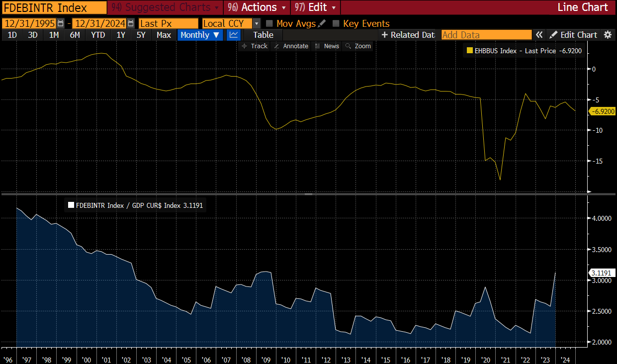Click the Last Px field
The width and height of the screenshot is (617, 364).
point(168,23)
